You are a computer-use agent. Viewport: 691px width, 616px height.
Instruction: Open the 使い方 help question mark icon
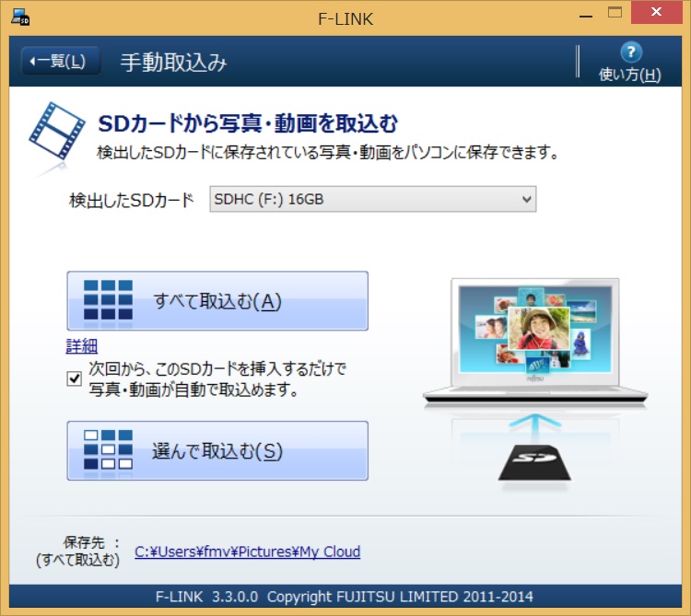coord(630,52)
